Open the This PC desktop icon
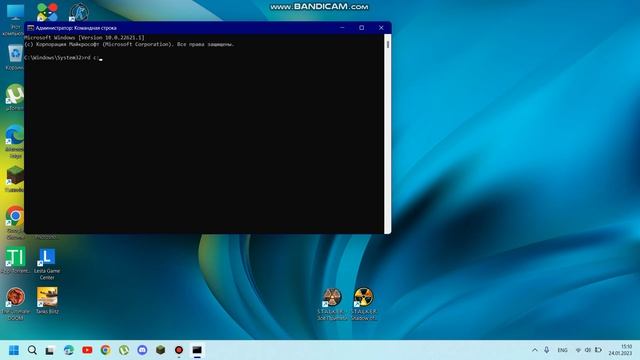 [15, 13]
